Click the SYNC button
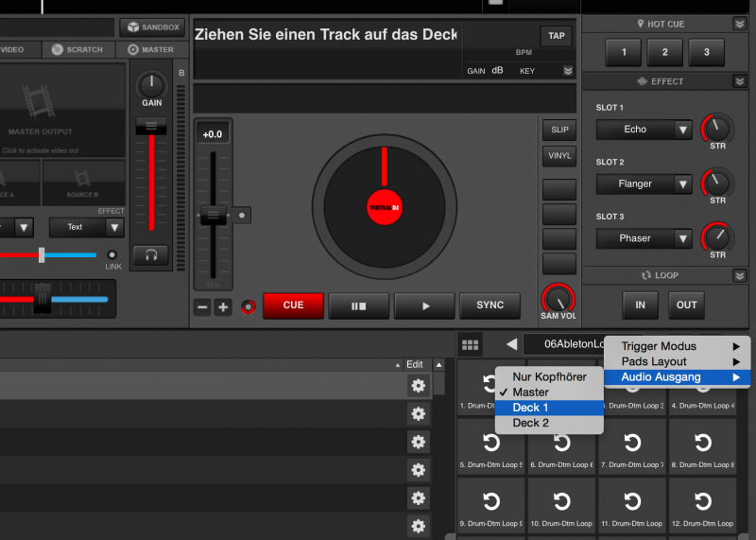Screen dimensions: 756x540 pyautogui.click(x=490, y=305)
